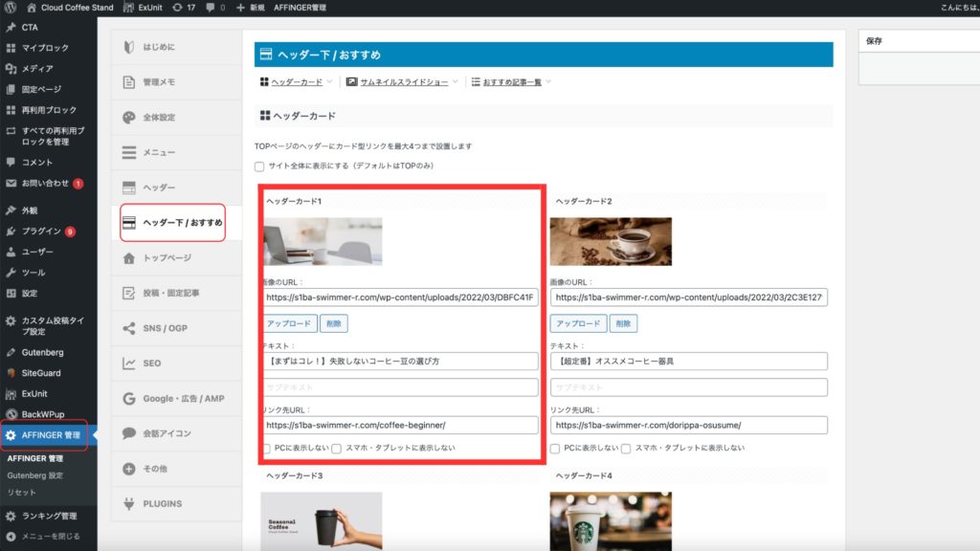The width and height of the screenshot is (980, 551).
Task: Open the 会話アイコン speech bubble tab
Action: point(129,433)
